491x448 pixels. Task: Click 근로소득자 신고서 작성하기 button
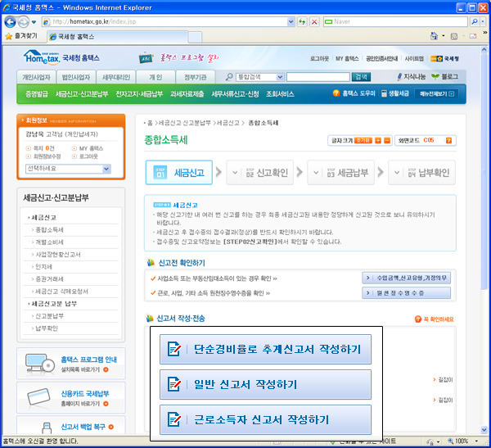click(x=265, y=419)
